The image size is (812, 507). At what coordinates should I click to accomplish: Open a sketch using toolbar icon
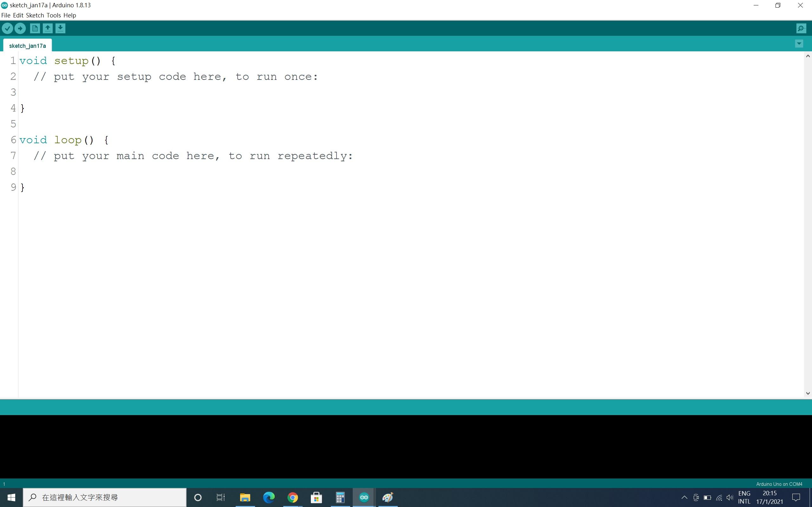[x=48, y=29]
